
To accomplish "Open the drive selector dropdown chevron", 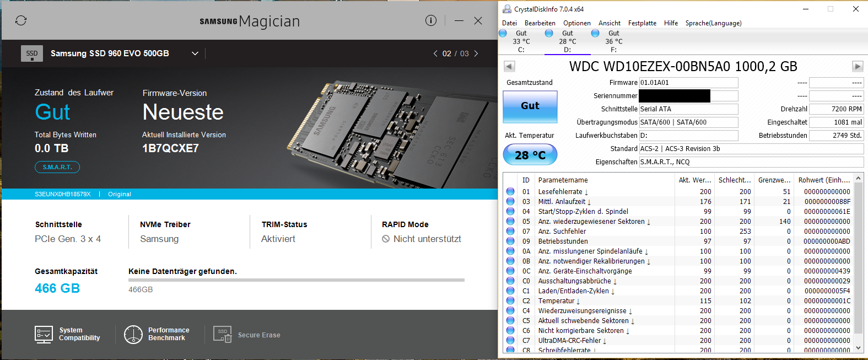I will pos(195,53).
